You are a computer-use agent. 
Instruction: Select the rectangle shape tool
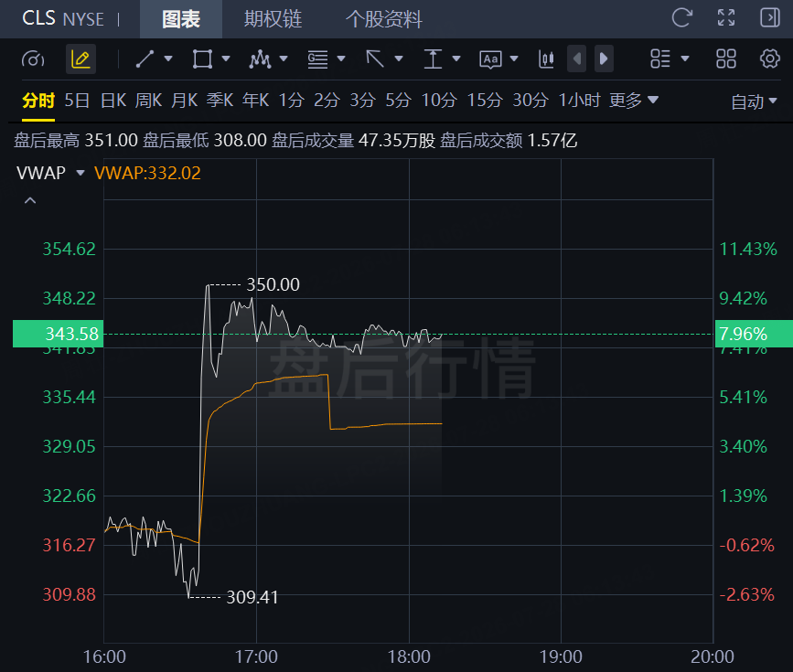(x=202, y=59)
